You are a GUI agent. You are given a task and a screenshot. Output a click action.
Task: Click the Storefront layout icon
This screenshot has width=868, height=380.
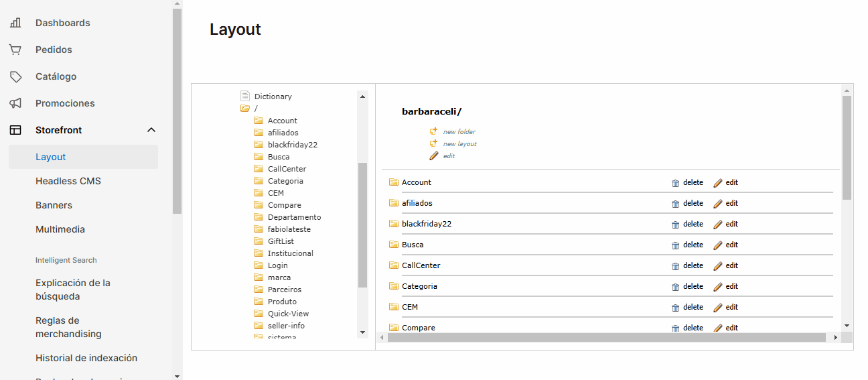(15, 130)
